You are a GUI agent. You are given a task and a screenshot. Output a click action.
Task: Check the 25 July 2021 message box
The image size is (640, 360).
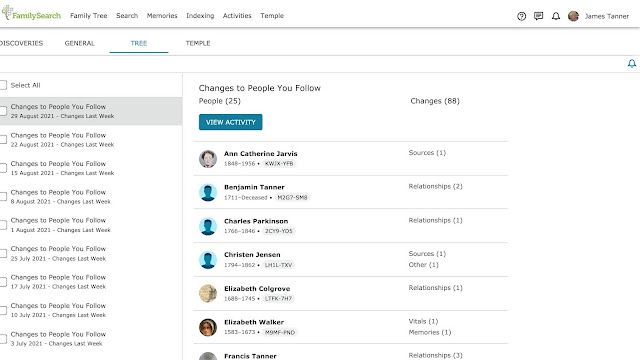tap(3, 253)
